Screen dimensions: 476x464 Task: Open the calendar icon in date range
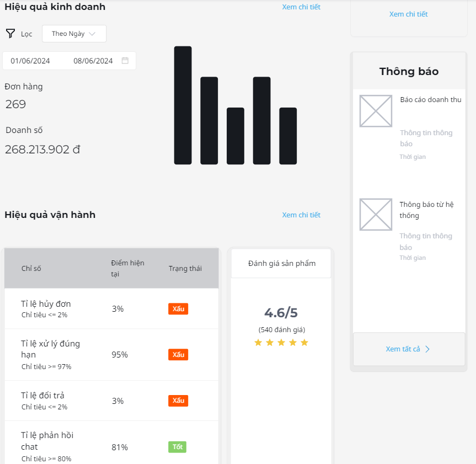point(125,61)
